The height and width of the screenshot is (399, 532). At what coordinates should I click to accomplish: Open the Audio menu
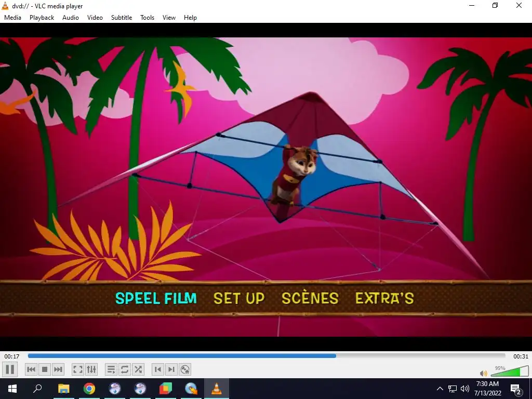click(x=71, y=18)
